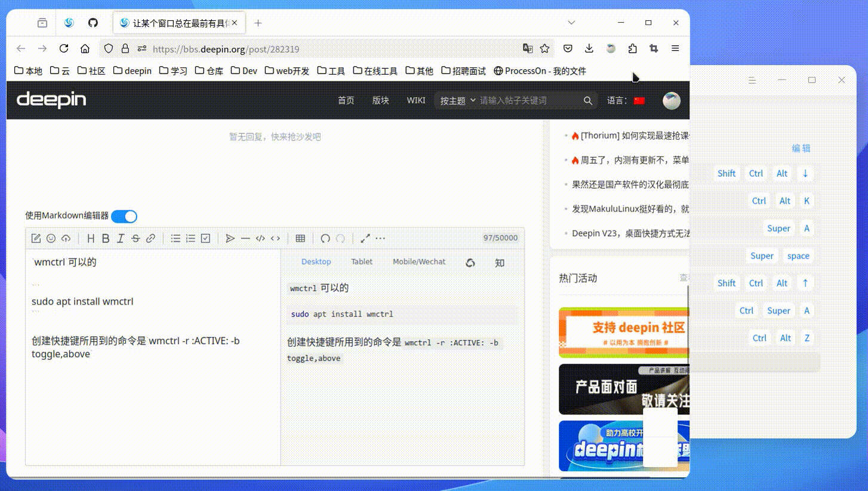Insert a horizontal divider line

tap(245, 238)
